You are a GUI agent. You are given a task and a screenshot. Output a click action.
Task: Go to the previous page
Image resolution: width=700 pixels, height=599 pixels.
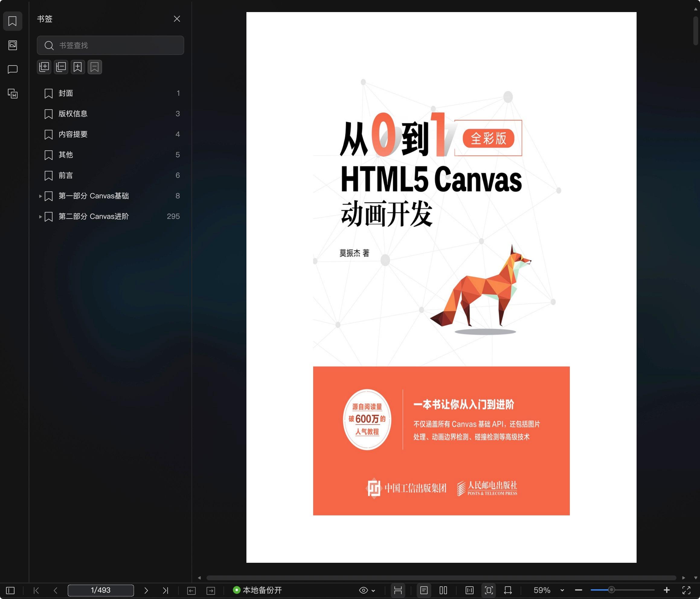click(56, 590)
